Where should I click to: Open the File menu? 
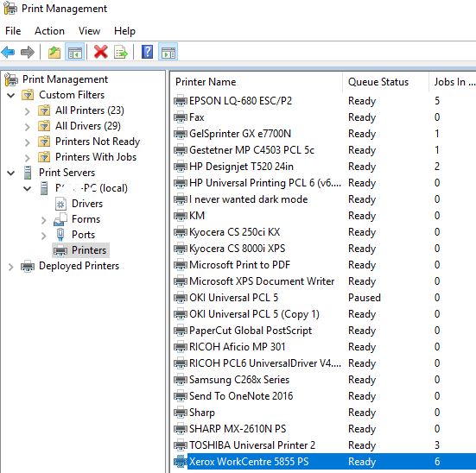(13, 31)
